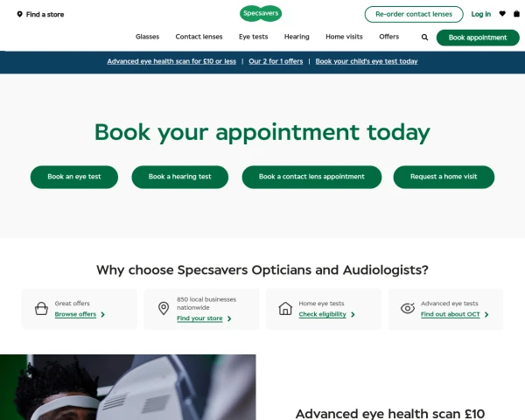The image size is (525, 420).
Task: Click the location pin beside Find a store
Action: 20,14
